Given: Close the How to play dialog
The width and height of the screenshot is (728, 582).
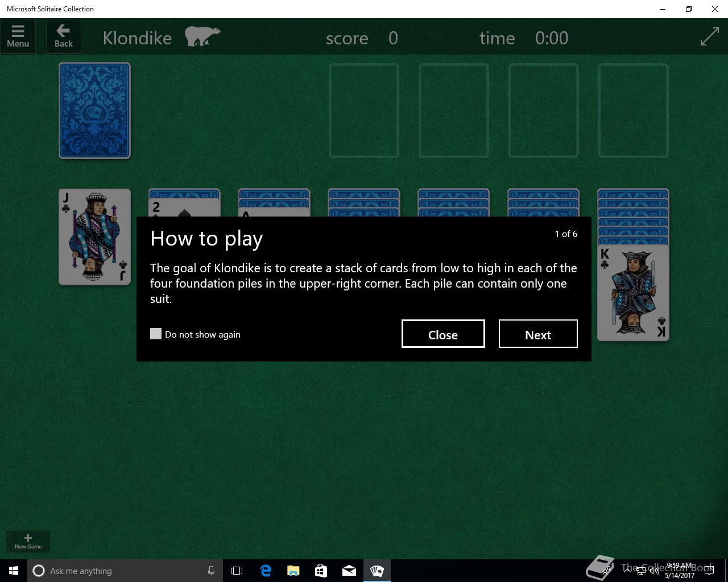Looking at the screenshot, I should click(443, 334).
